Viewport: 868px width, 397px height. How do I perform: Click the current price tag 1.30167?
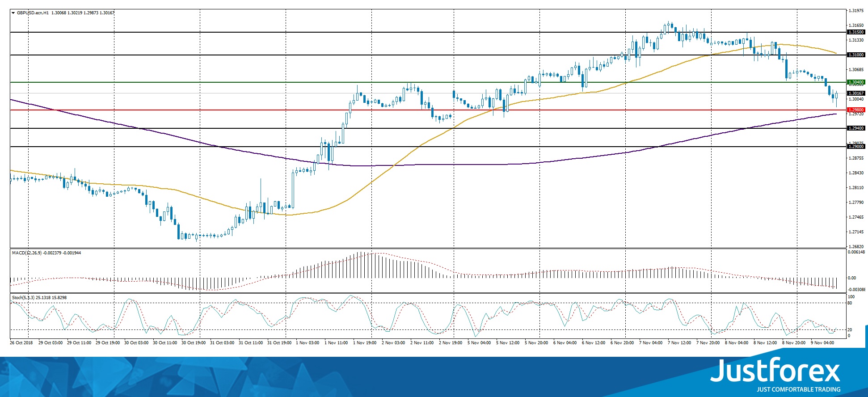[856, 93]
